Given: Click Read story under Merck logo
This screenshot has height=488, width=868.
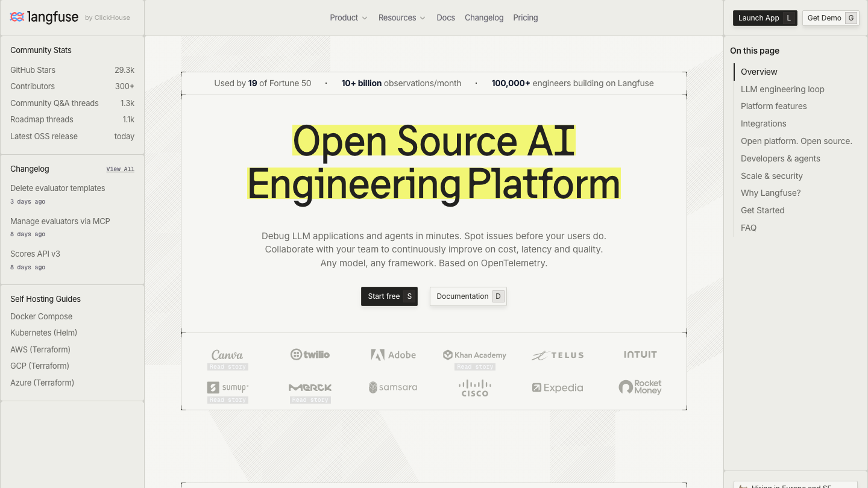Looking at the screenshot, I should [310, 400].
